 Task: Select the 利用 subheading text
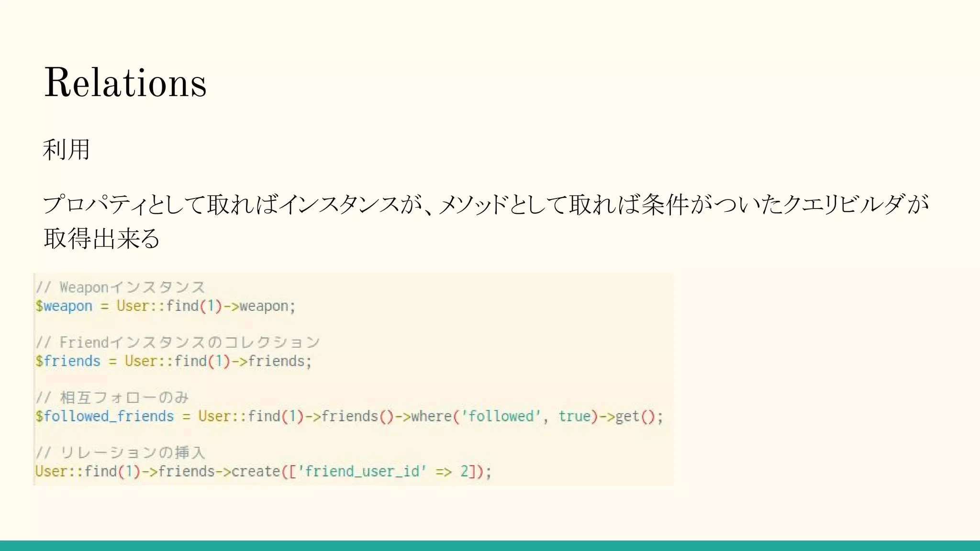coord(67,150)
